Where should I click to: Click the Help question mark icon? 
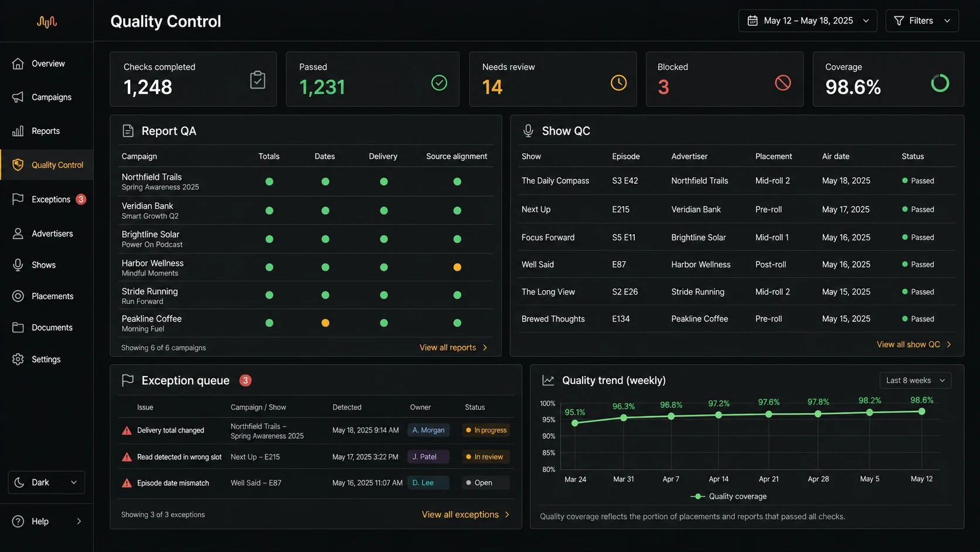click(x=18, y=521)
